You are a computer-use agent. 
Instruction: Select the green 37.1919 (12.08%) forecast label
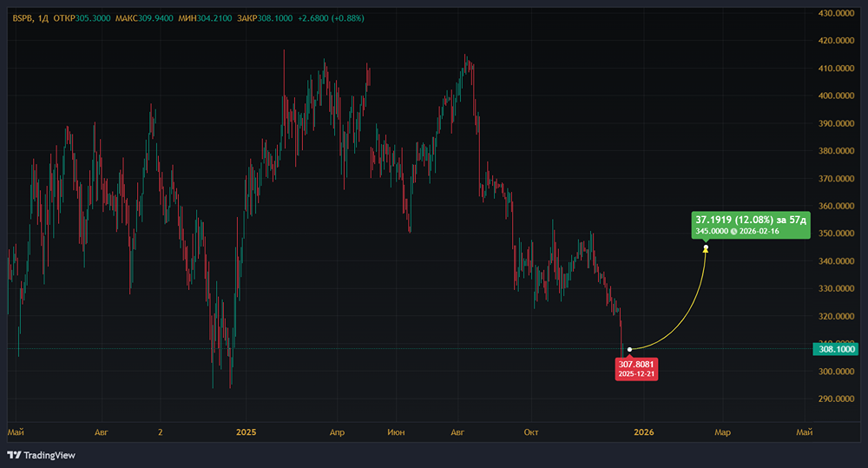751,221
